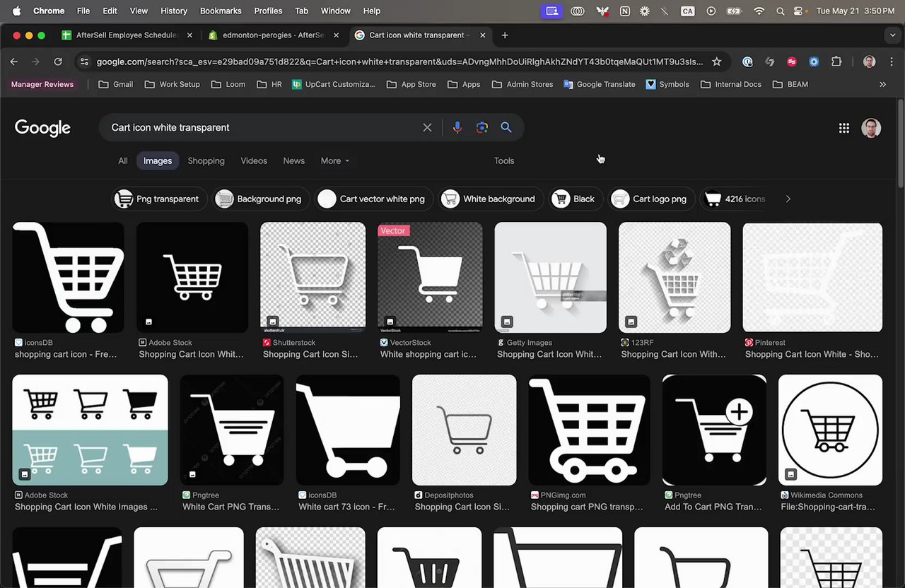Open Shutterstock shopping cart image
Viewport: 905px width, 588px height.
pos(313,278)
